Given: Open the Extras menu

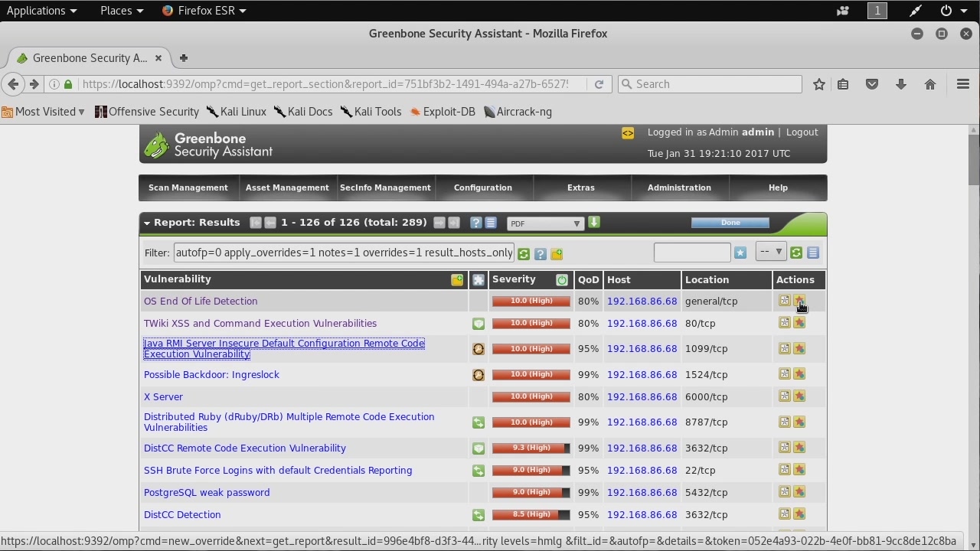Looking at the screenshot, I should coord(581,187).
